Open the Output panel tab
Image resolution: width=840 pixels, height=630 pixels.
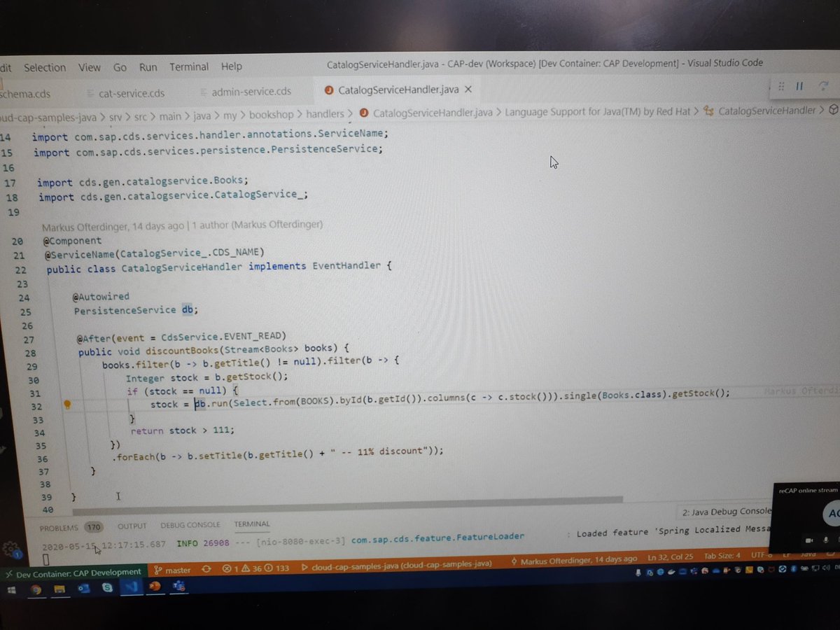(132, 526)
